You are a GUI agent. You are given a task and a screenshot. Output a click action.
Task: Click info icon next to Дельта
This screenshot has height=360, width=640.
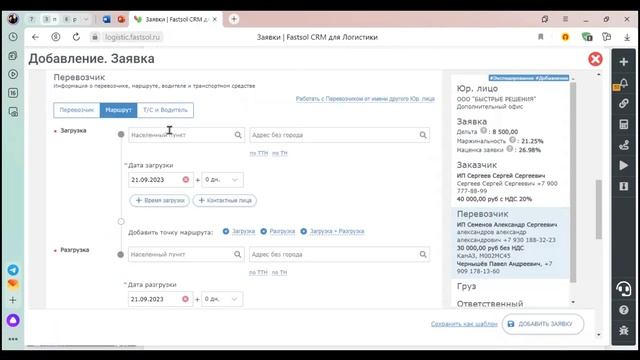pos(484,131)
